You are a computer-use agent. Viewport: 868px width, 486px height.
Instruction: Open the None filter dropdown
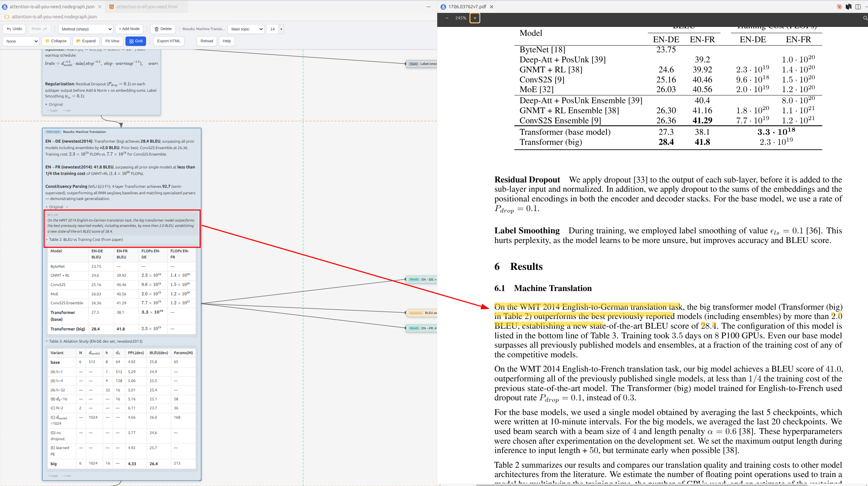tap(21, 41)
